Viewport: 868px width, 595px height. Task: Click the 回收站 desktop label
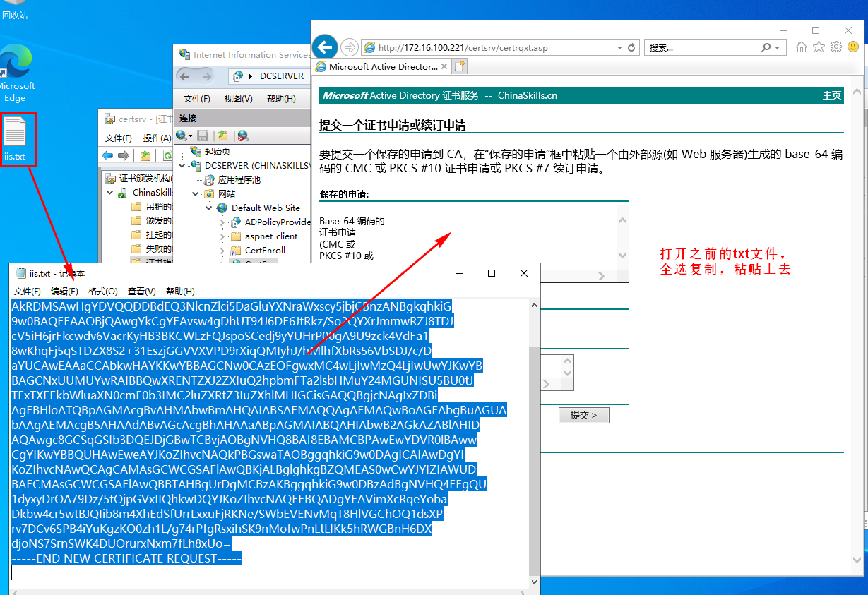coord(15,15)
